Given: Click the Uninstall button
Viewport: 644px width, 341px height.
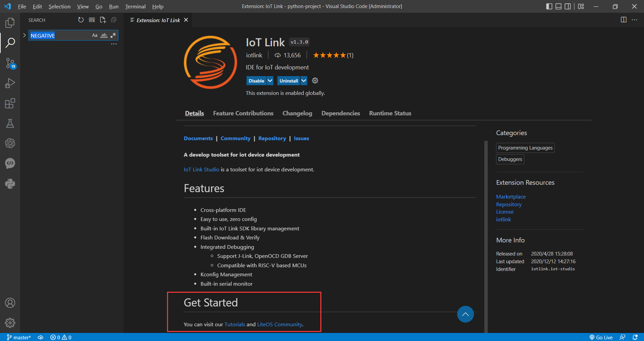Looking at the screenshot, I should pyautogui.click(x=288, y=80).
